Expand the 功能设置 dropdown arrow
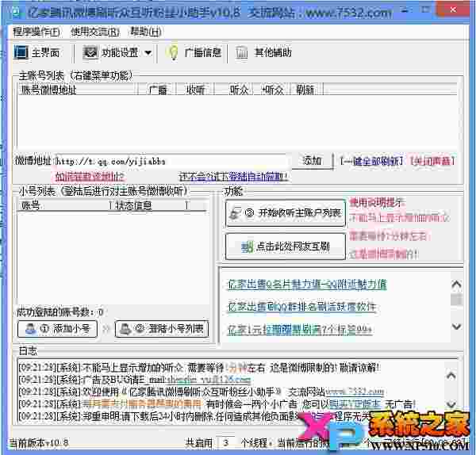 [148, 53]
